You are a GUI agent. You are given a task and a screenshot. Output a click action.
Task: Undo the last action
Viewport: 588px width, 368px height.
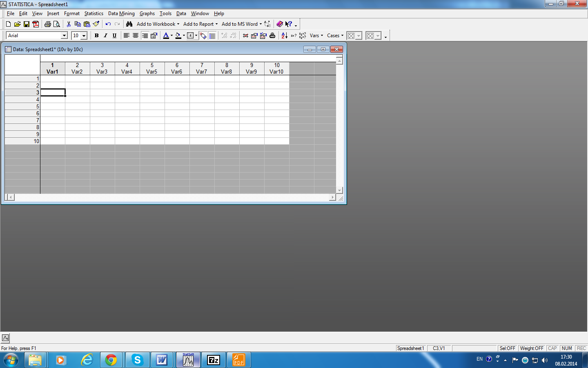[108, 24]
